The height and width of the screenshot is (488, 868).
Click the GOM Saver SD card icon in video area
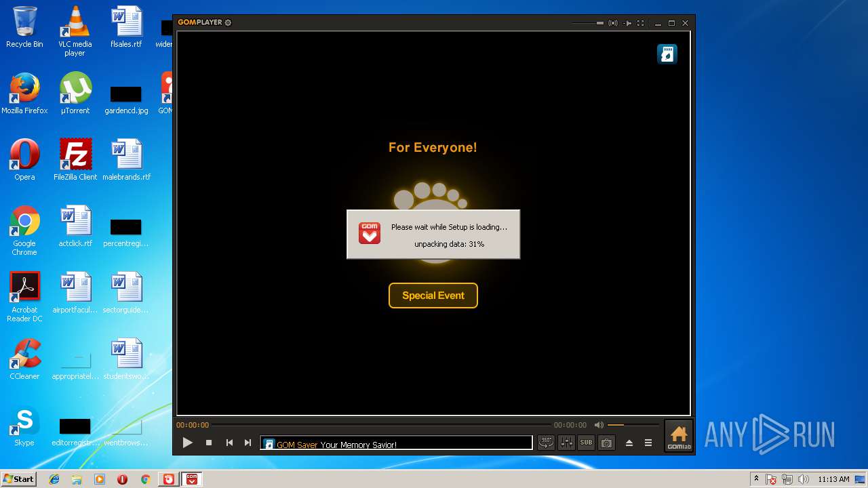tap(667, 54)
